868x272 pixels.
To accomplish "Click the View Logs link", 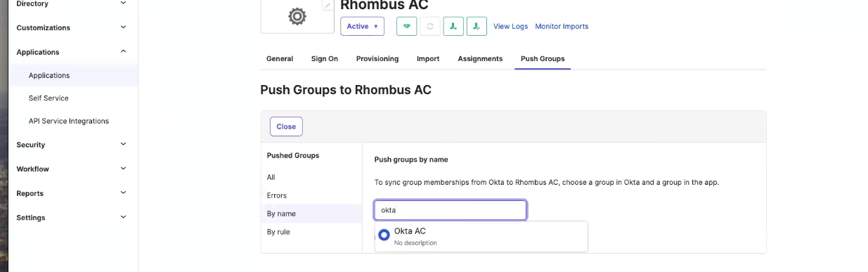I will pos(510,26).
